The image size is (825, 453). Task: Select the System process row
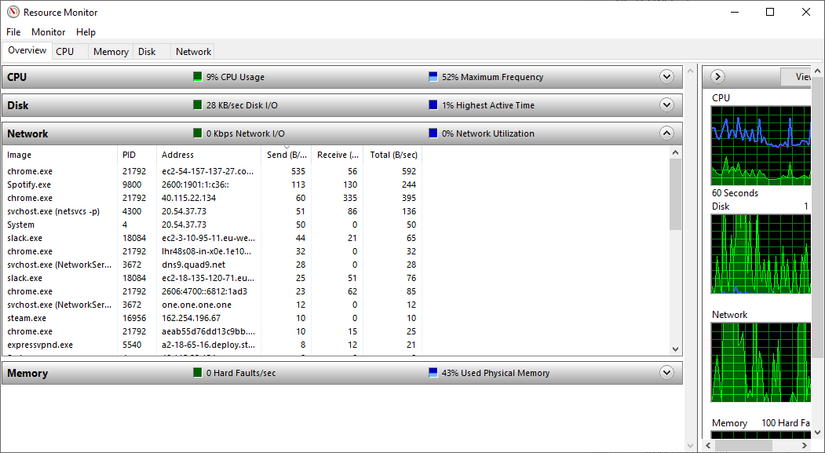pyautogui.click(x=212, y=225)
